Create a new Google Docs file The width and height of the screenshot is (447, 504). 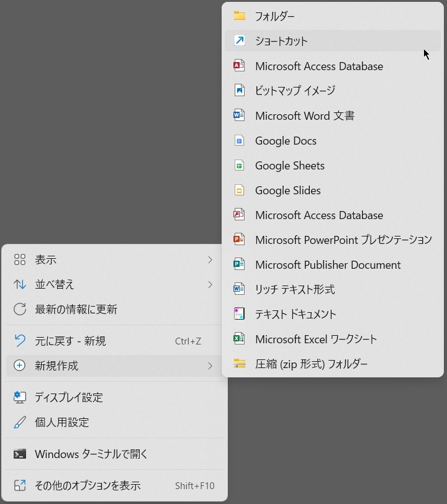pyautogui.click(x=286, y=140)
